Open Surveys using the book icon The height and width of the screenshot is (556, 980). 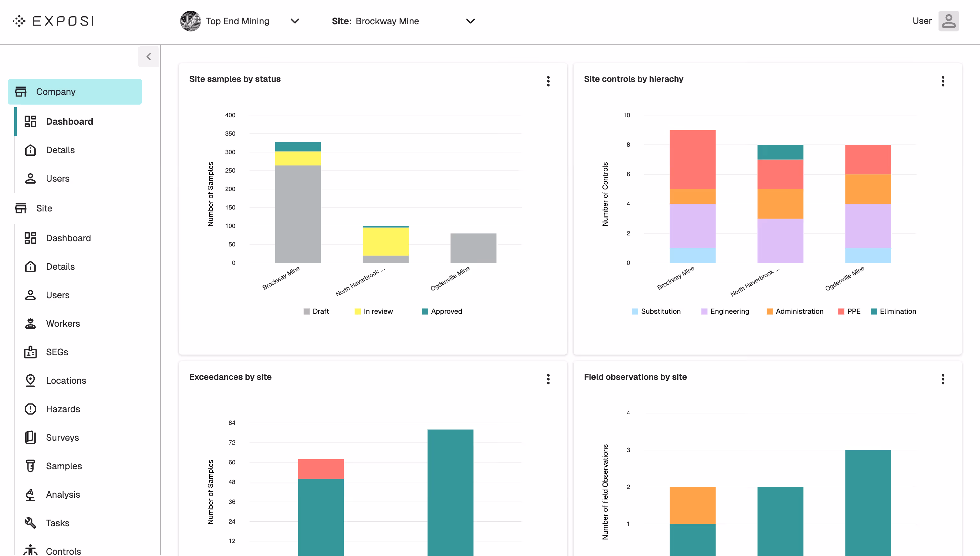[30, 437]
